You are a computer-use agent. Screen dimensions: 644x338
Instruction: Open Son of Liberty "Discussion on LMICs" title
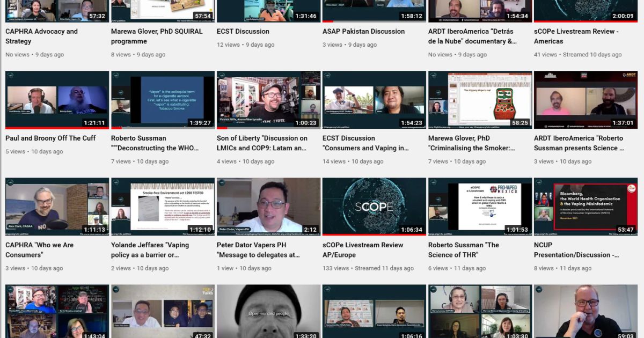point(262,143)
